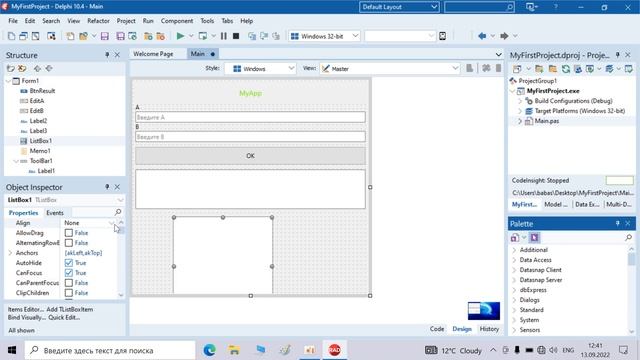Click the green Run button
This screenshot has height=360, width=640.
pos(180,36)
